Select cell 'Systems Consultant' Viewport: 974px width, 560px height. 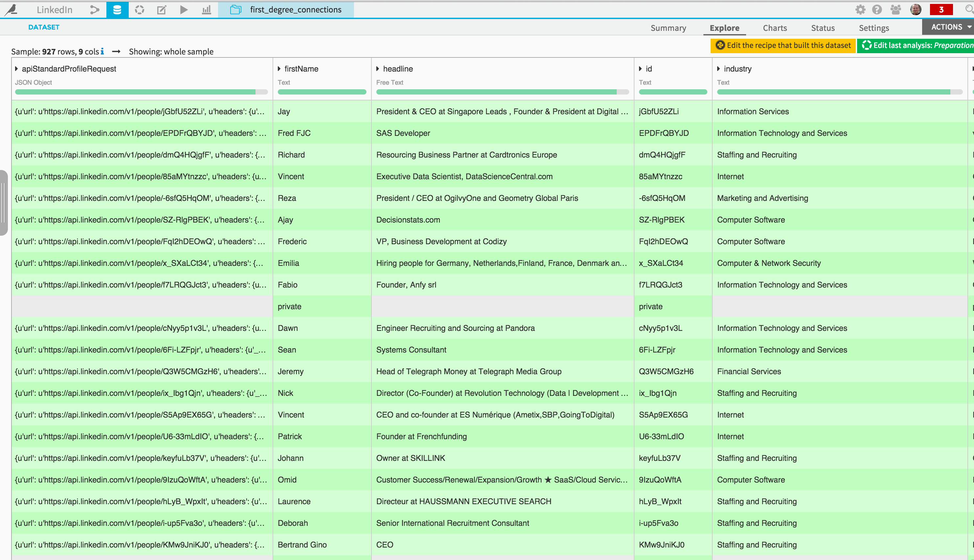coord(502,350)
